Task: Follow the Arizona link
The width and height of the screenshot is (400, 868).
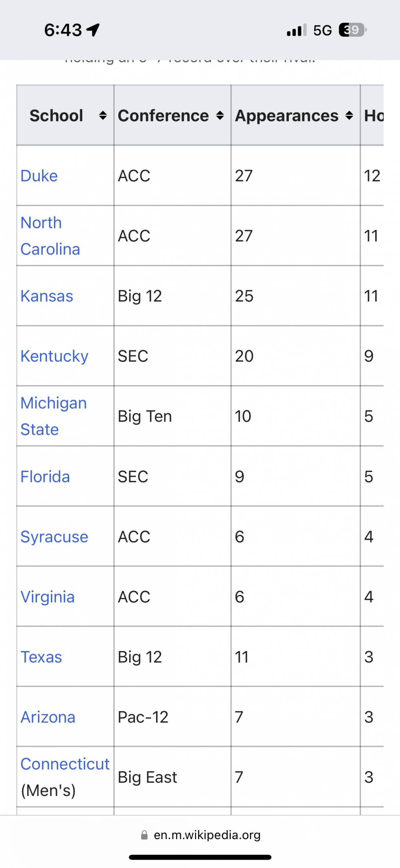Action: coord(48,717)
